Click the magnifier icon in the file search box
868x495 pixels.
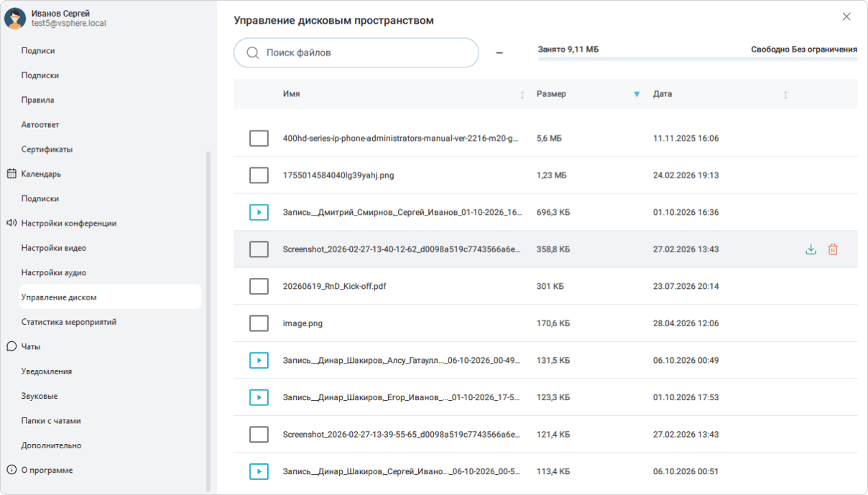pyautogui.click(x=252, y=52)
